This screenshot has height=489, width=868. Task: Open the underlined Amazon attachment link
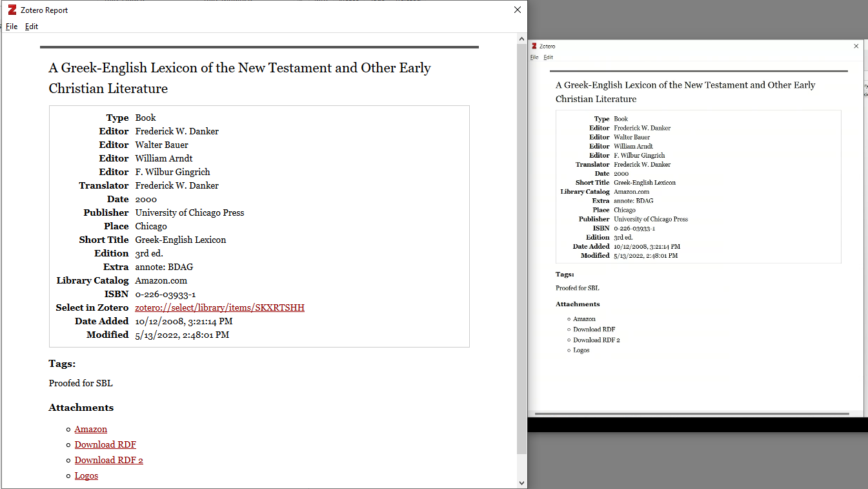click(90, 429)
